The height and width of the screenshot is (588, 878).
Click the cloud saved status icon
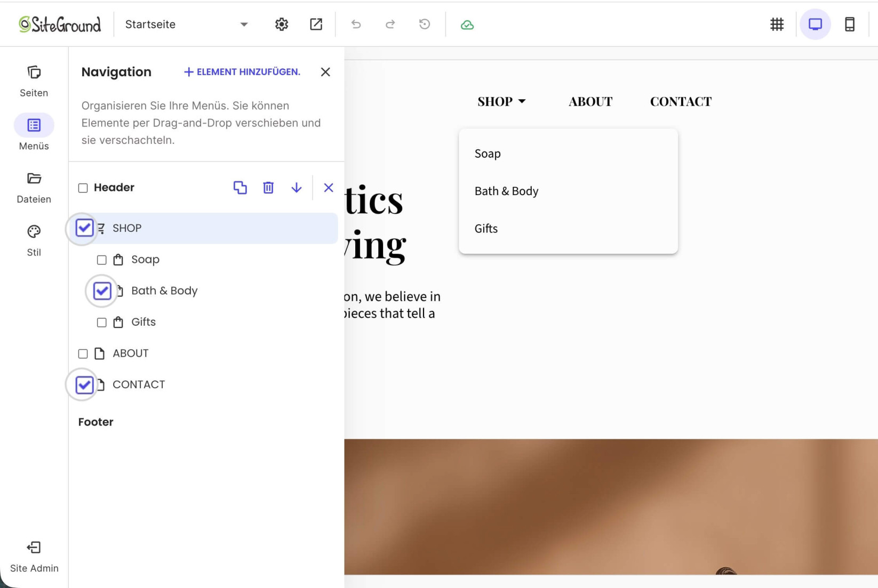point(467,25)
